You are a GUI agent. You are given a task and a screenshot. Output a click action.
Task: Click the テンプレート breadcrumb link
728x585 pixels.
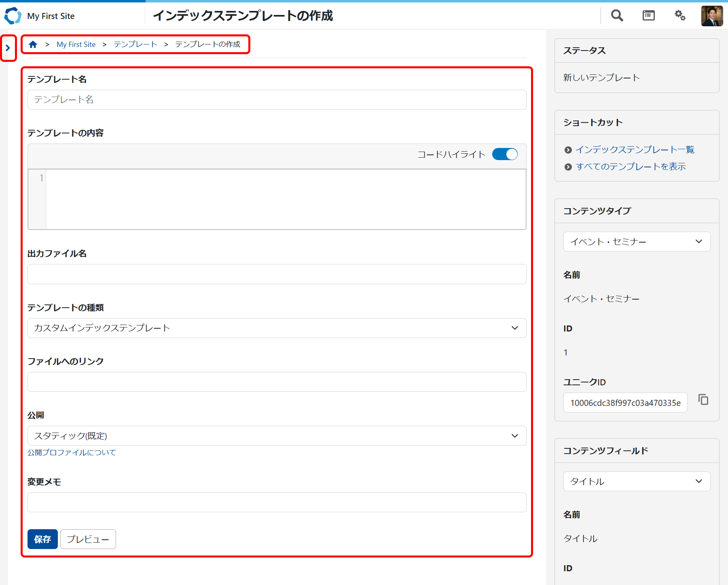click(x=135, y=44)
